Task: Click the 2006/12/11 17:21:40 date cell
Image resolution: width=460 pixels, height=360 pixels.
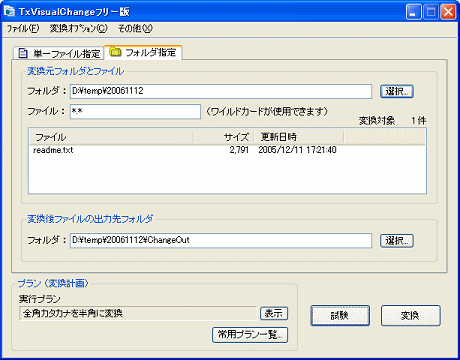Action: tap(297, 150)
